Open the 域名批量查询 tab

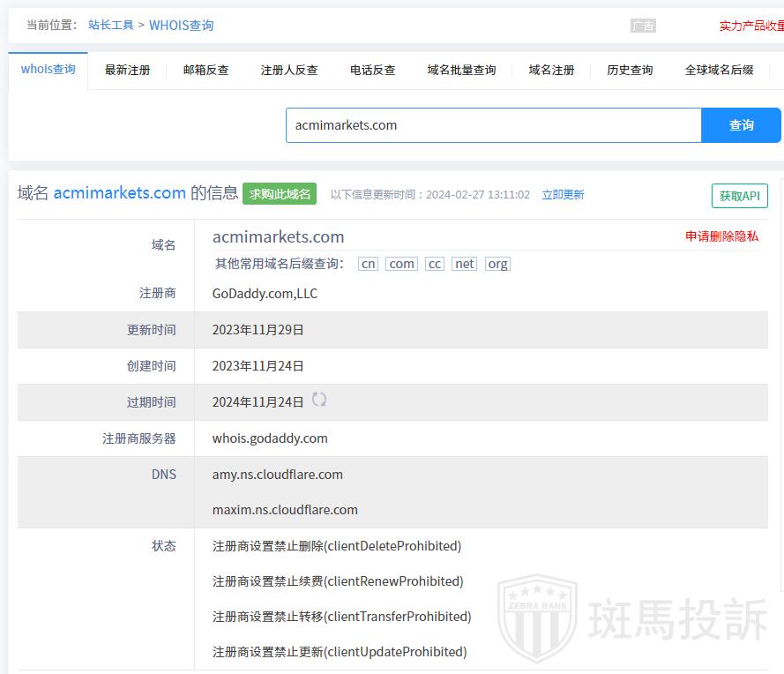(x=461, y=70)
